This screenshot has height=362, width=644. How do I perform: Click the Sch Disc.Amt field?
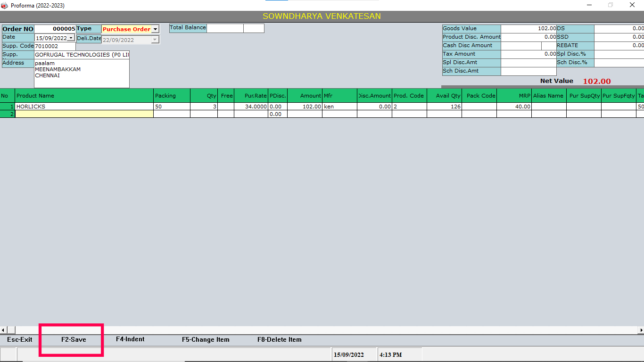(x=528, y=71)
